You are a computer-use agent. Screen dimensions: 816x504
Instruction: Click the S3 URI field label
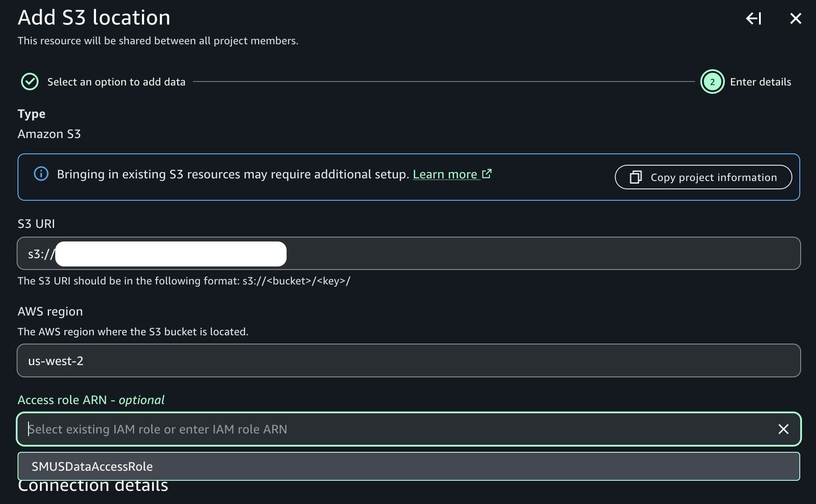36,224
